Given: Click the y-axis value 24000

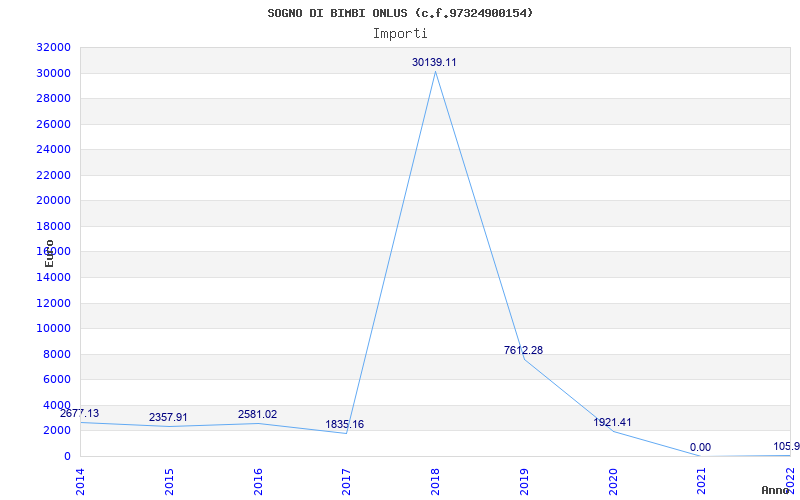Looking at the screenshot, I should pos(53,149).
